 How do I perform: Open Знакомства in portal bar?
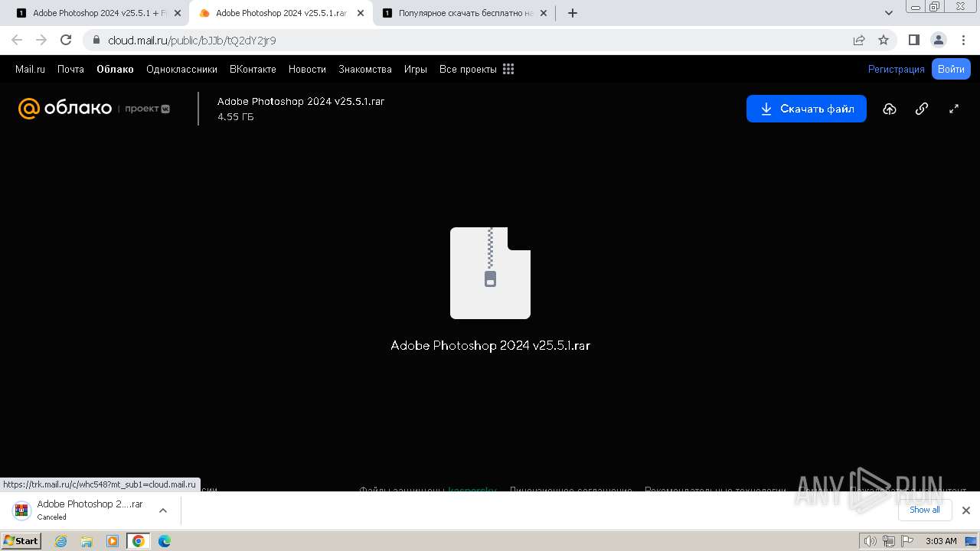[365, 69]
